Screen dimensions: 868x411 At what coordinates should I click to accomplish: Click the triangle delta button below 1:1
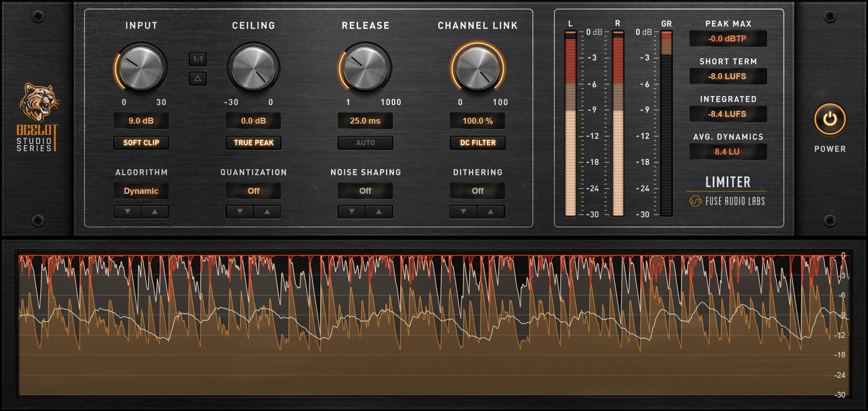pyautogui.click(x=198, y=79)
